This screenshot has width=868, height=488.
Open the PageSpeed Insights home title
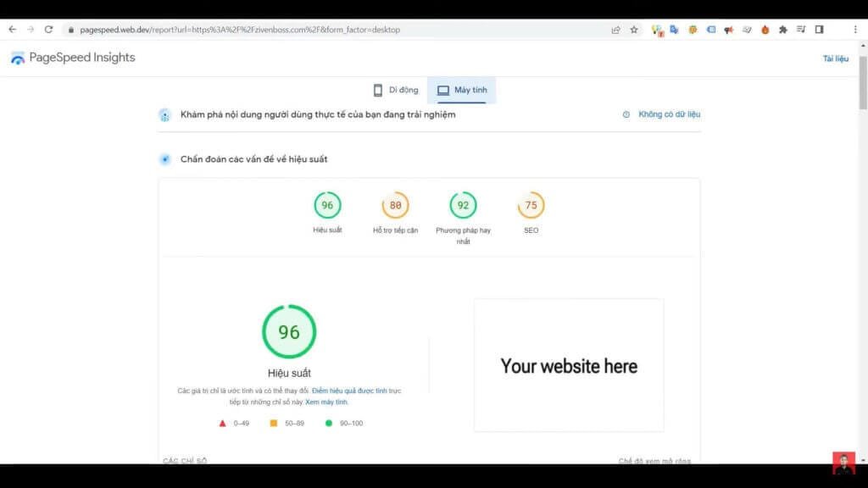(82, 58)
